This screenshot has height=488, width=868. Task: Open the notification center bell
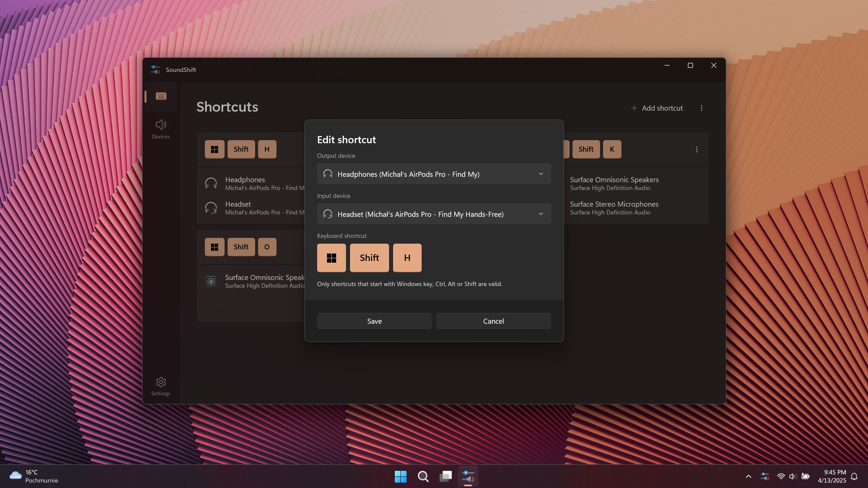(854, 476)
